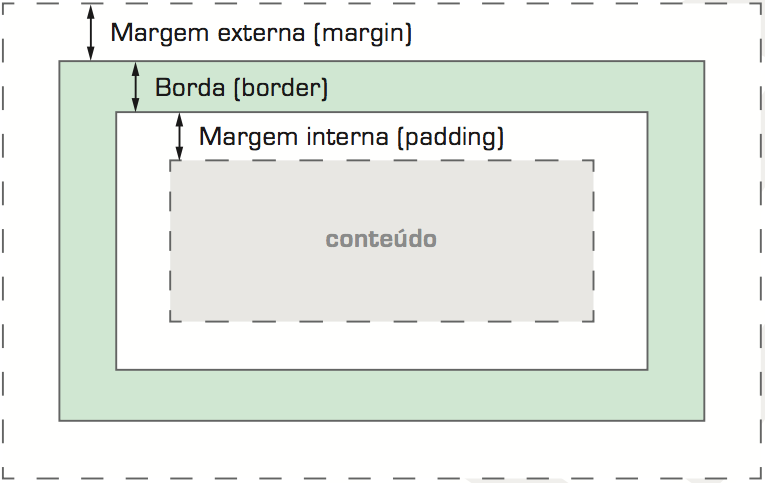Click the word 'padding' in parentheses

453,138
